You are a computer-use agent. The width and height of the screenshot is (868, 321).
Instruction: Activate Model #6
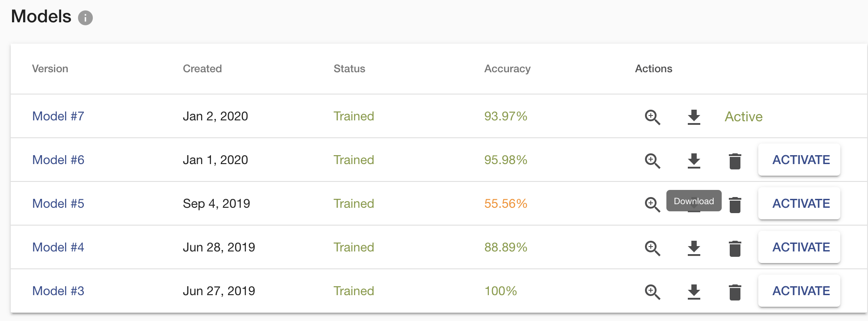(799, 160)
